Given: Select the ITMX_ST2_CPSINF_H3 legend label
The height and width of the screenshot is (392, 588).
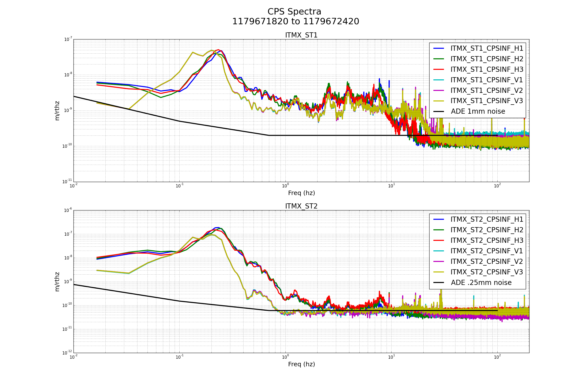Looking at the screenshot, I should click(x=487, y=240).
